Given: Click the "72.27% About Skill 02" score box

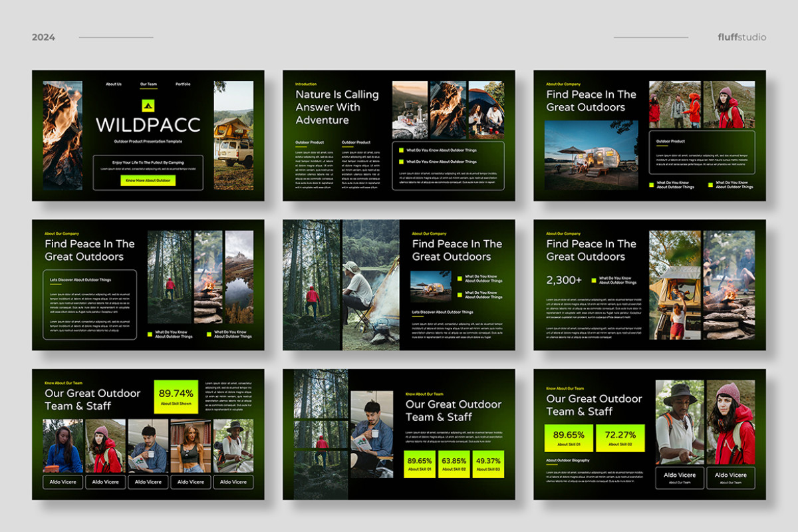Looking at the screenshot, I should coord(622,439).
